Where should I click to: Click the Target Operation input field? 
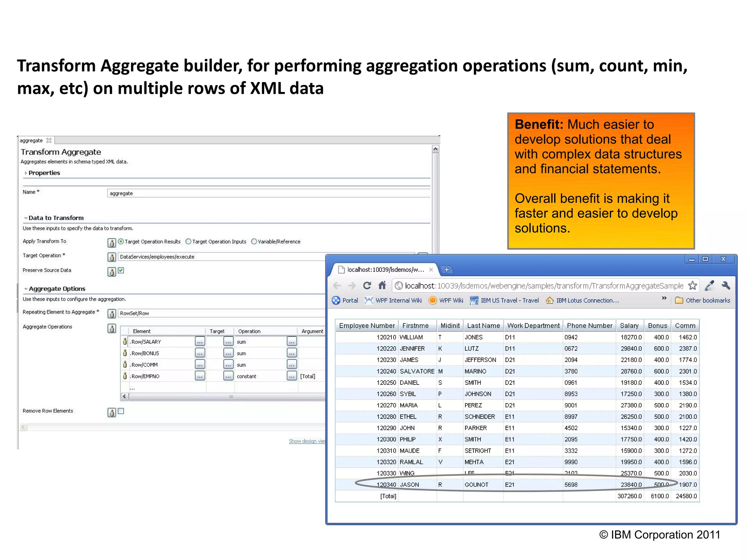[x=222, y=257]
